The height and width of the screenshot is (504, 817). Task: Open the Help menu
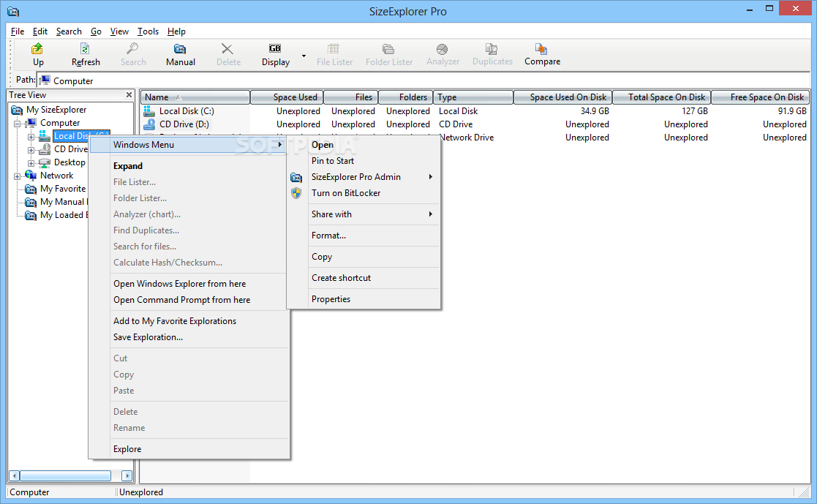click(176, 31)
